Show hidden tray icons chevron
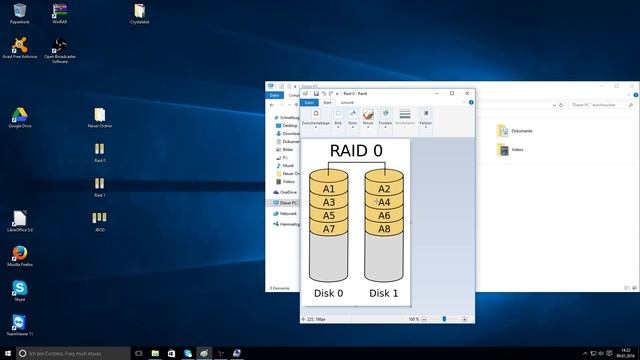This screenshot has width=640, height=360. tap(584, 353)
